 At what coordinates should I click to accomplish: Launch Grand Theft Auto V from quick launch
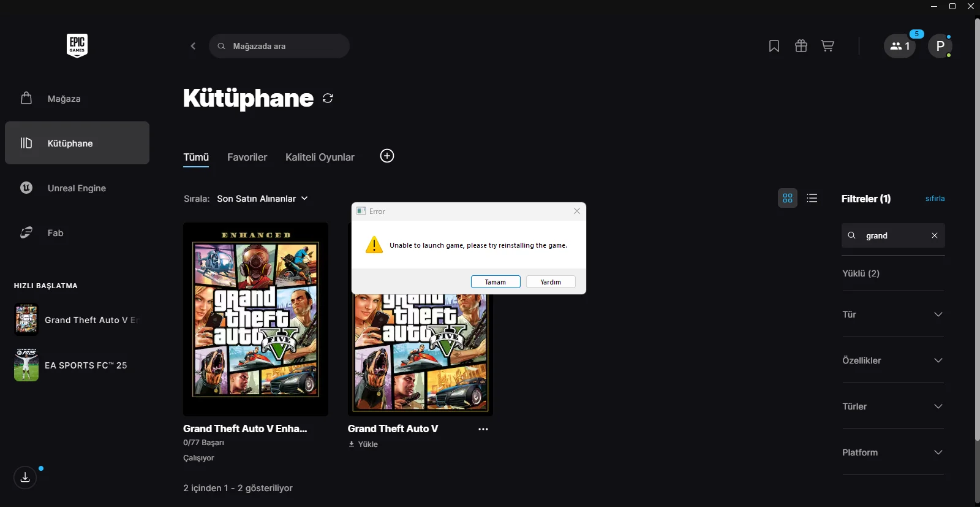coord(77,320)
